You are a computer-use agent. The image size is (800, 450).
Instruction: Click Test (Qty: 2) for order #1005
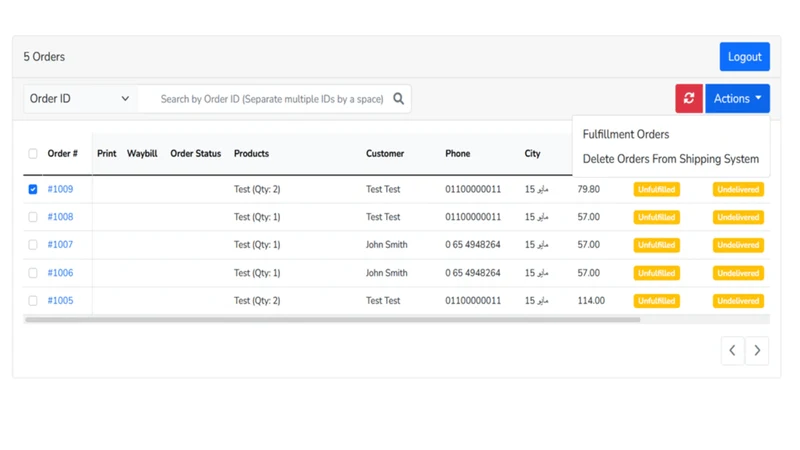[x=257, y=301]
